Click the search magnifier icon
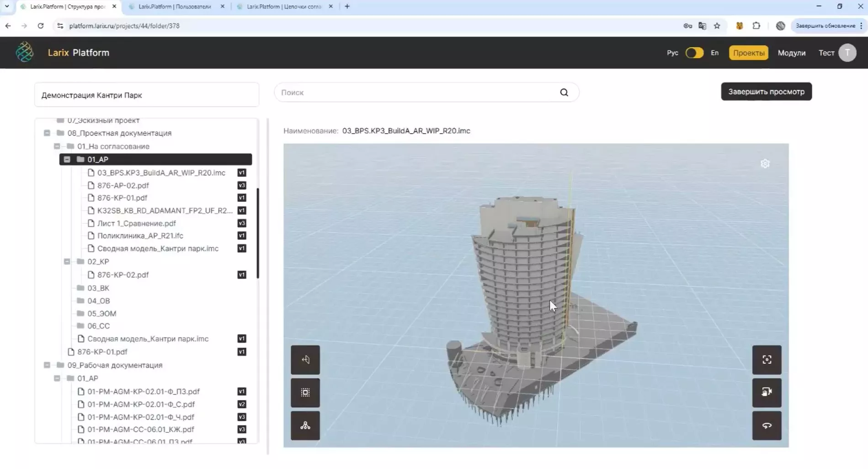 [x=564, y=92]
